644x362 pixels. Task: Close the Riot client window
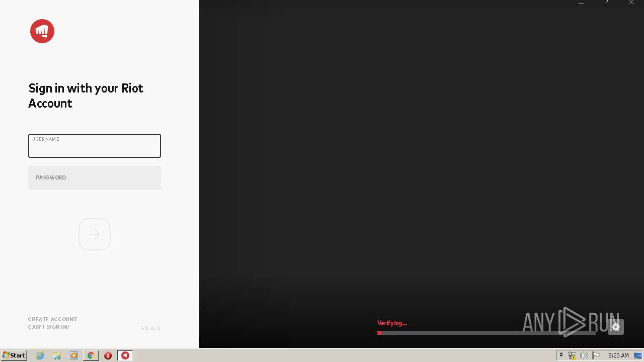[631, 3]
